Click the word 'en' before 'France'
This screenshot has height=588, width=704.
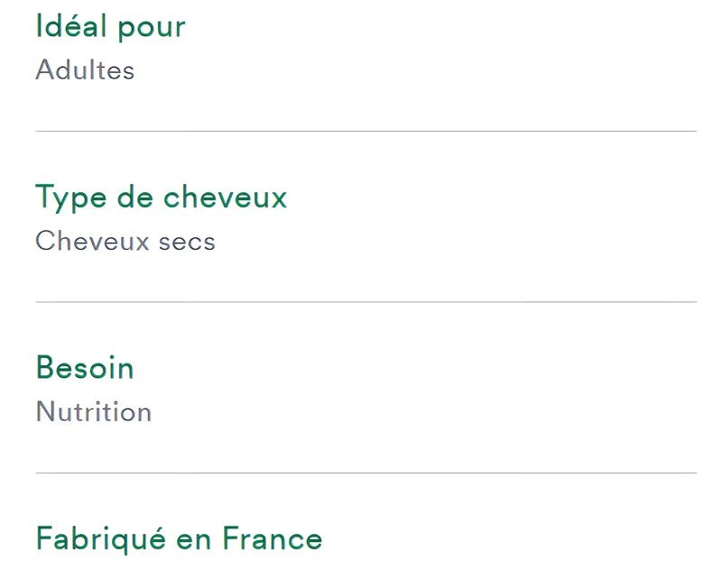(193, 541)
